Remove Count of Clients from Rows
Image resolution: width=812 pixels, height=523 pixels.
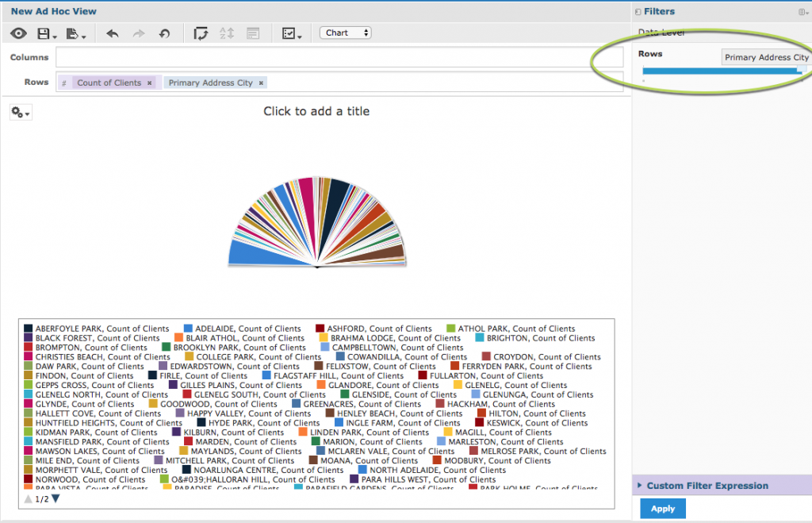pos(149,83)
